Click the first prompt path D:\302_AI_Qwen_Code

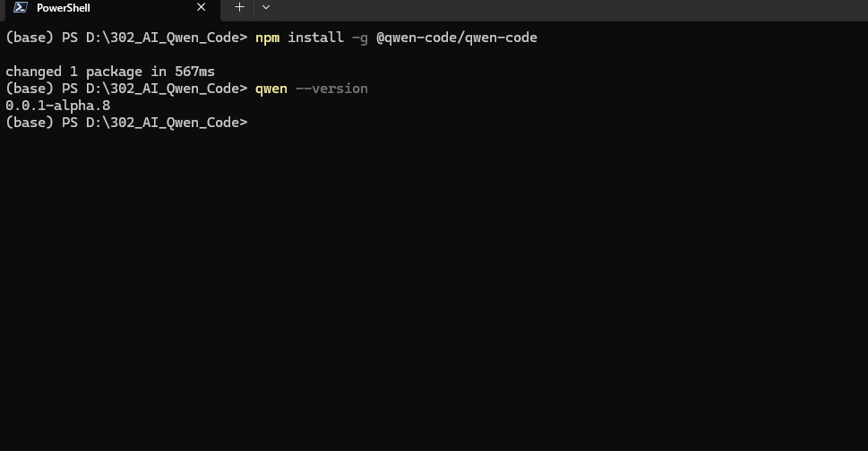pyautogui.click(x=162, y=38)
